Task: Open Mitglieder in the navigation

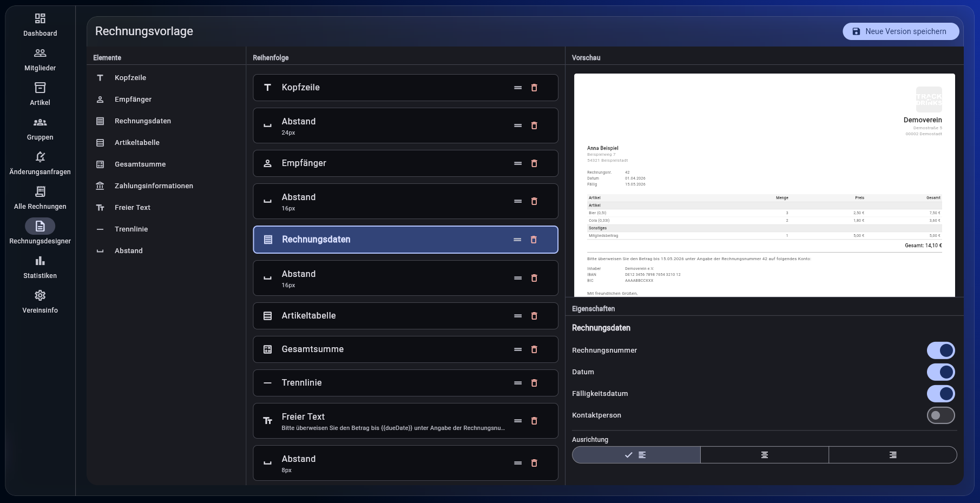Action: point(40,59)
